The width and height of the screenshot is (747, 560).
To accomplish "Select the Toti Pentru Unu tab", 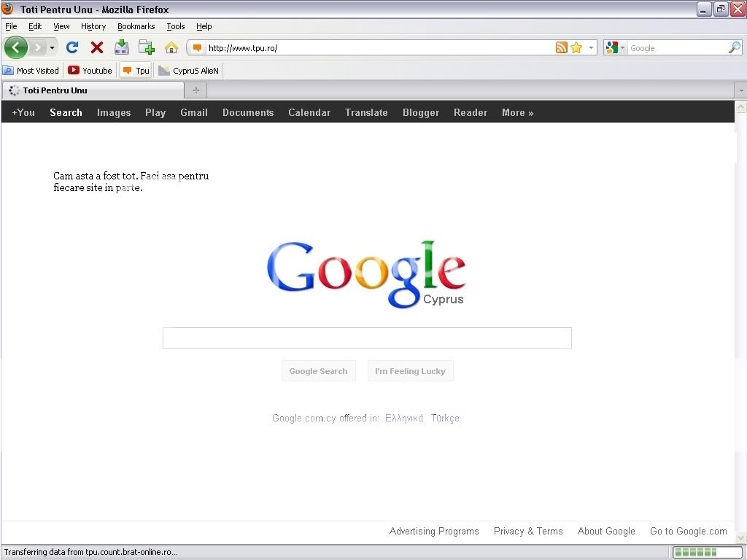I will [93, 90].
